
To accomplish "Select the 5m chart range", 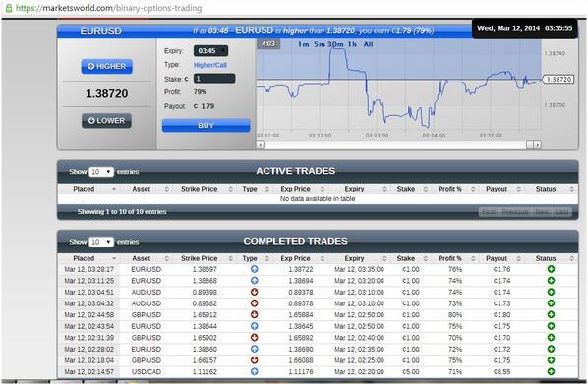I will (x=320, y=44).
